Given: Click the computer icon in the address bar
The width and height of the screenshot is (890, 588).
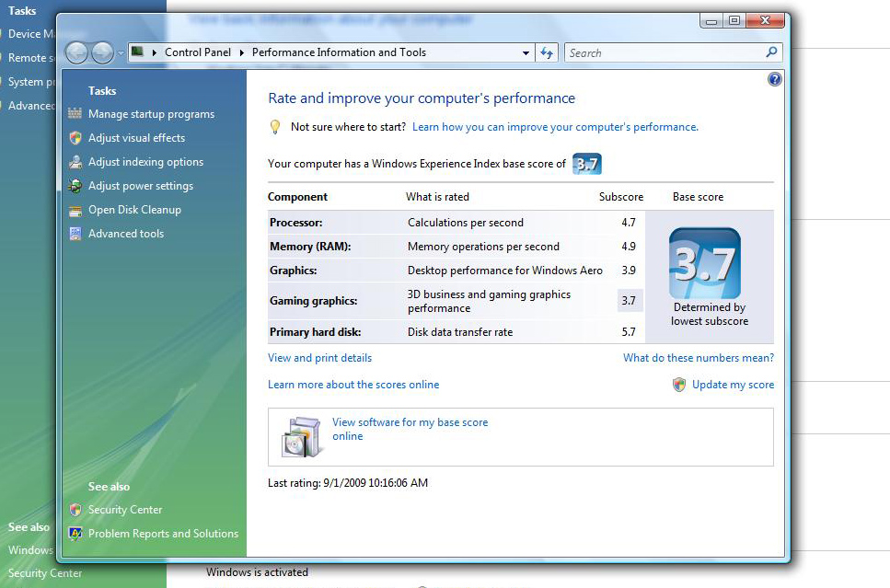Looking at the screenshot, I should [137, 52].
